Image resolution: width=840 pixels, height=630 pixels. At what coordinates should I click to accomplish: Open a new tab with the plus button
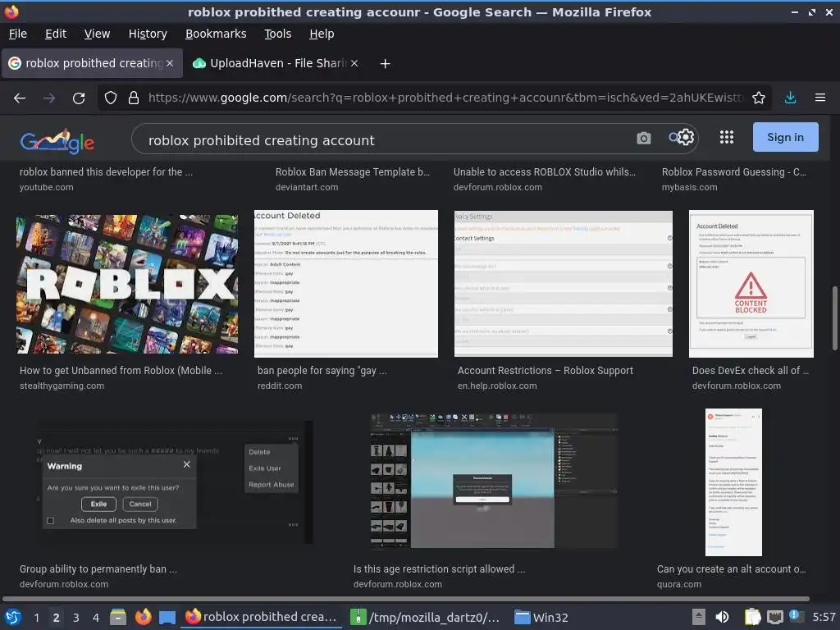(x=385, y=64)
